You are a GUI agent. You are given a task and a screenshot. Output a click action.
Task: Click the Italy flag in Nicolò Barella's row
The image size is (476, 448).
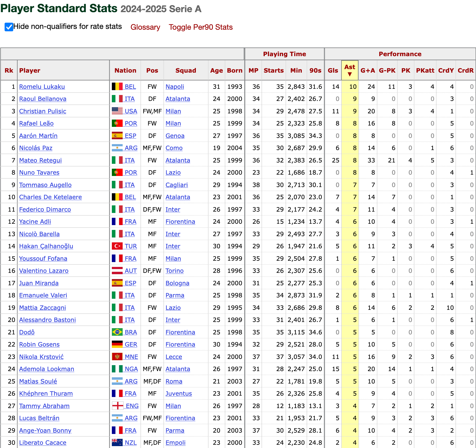click(x=117, y=234)
